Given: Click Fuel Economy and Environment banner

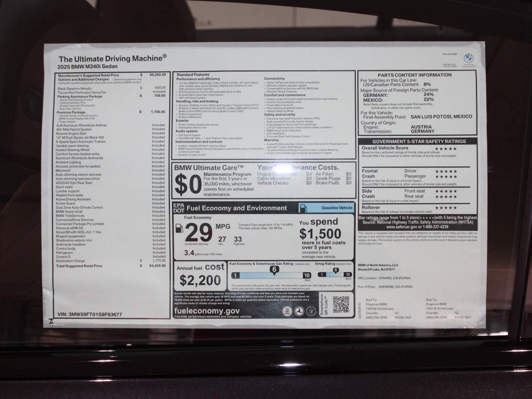Looking at the screenshot, I should 236,208.
